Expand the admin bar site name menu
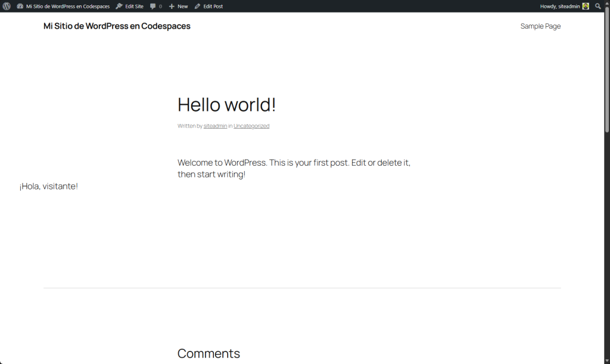 [x=67, y=6]
